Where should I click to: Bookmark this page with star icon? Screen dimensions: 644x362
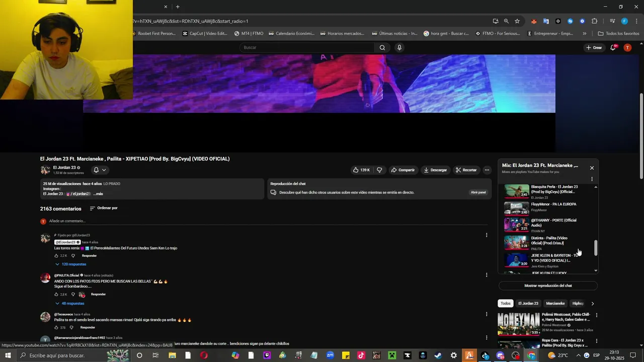(517, 21)
